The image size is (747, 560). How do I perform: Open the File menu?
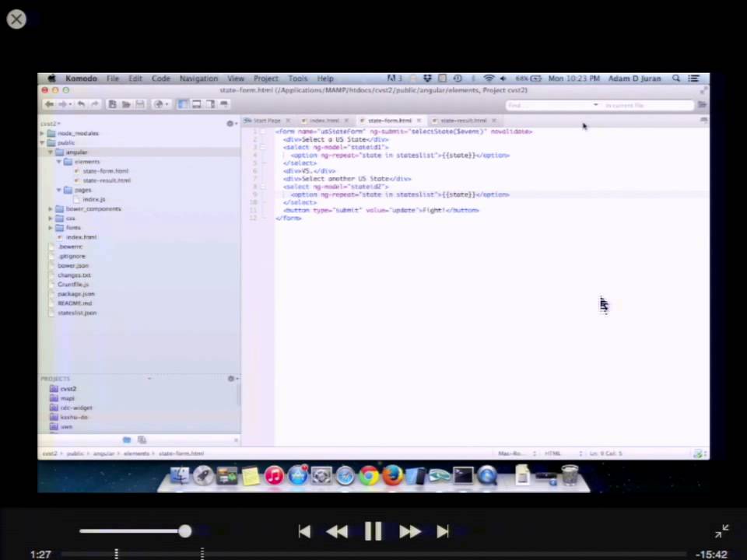pyautogui.click(x=112, y=79)
